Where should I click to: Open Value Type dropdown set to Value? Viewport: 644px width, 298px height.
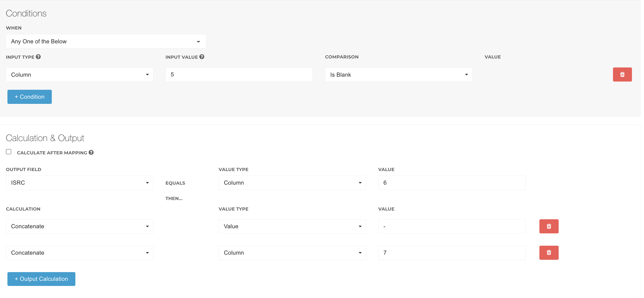[292, 226]
